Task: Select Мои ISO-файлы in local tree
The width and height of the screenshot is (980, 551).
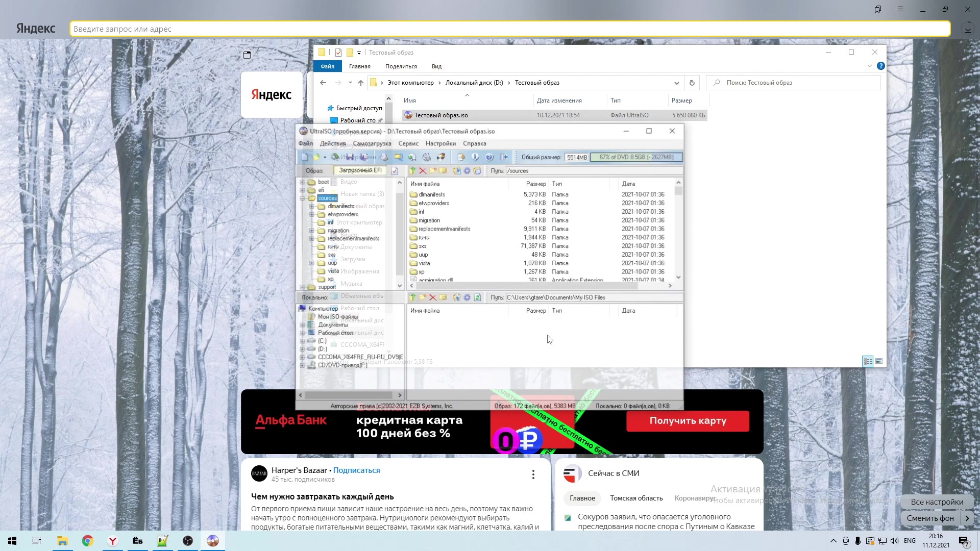Action: (x=338, y=317)
